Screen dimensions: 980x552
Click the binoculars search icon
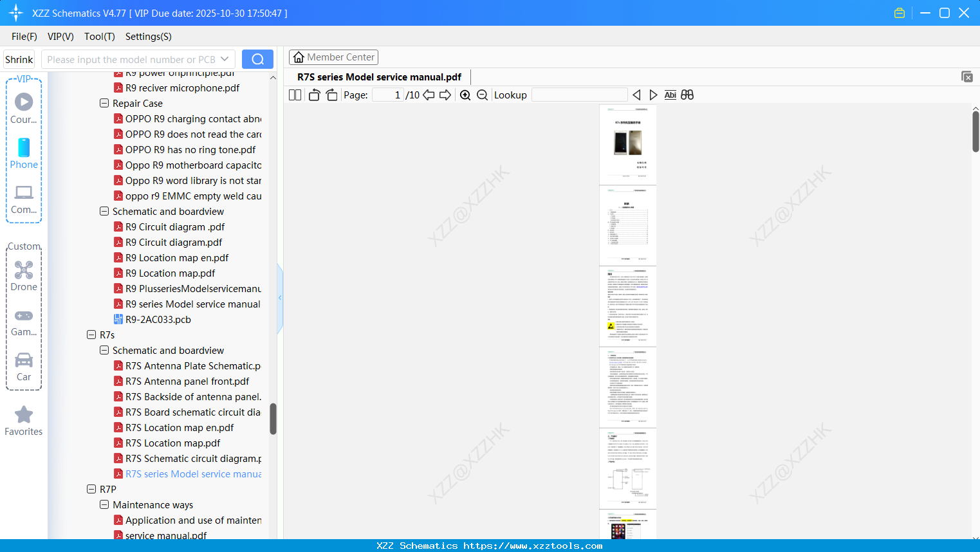(x=687, y=95)
